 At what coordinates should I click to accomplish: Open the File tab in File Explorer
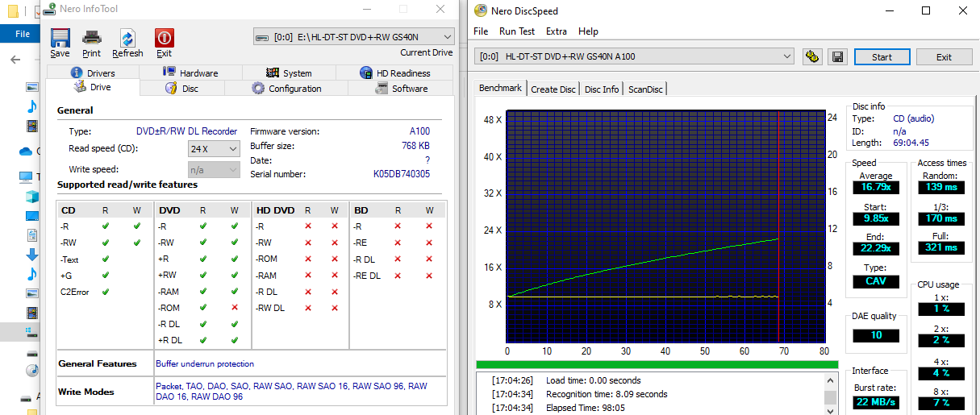(x=23, y=34)
